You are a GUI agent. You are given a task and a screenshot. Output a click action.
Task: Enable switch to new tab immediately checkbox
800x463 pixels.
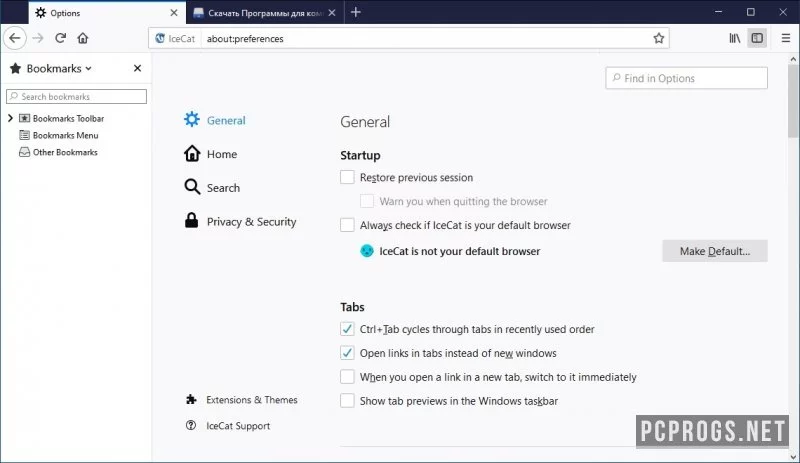pos(347,377)
